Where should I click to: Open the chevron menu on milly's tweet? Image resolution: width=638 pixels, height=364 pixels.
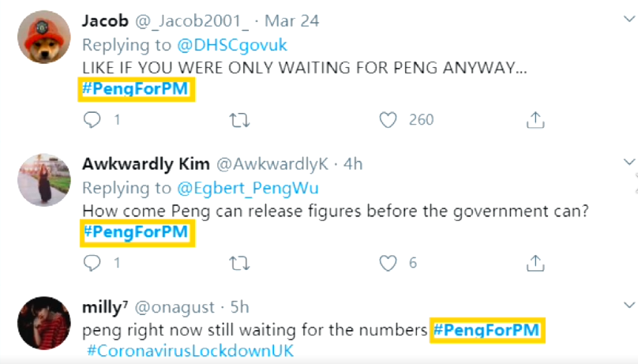tap(629, 305)
